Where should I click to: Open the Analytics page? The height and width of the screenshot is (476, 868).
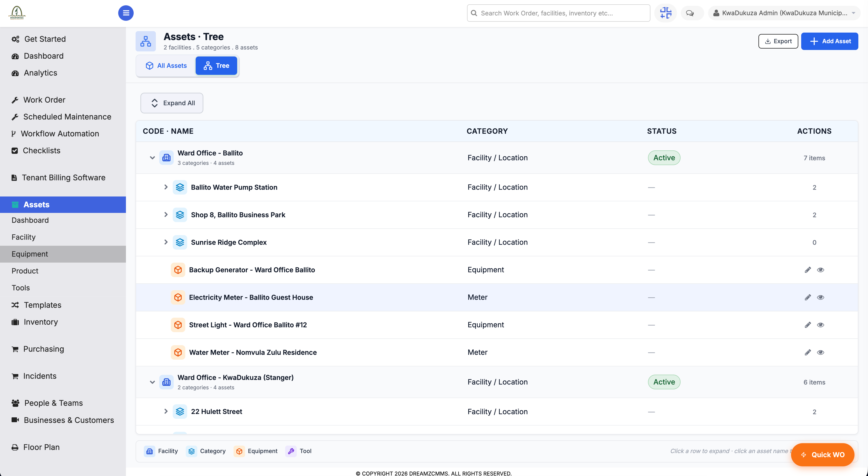[x=41, y=73]
